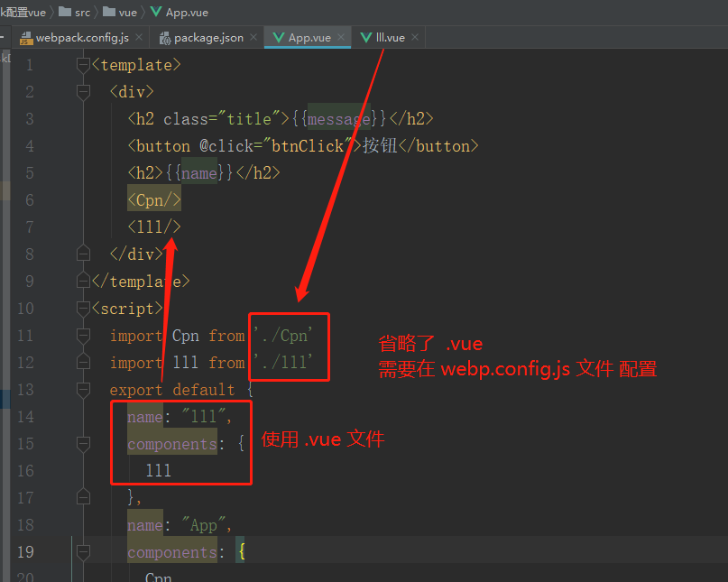Fold the closing brace marker at line 17
Screen dimensions: 728x582
click(83, 497)
